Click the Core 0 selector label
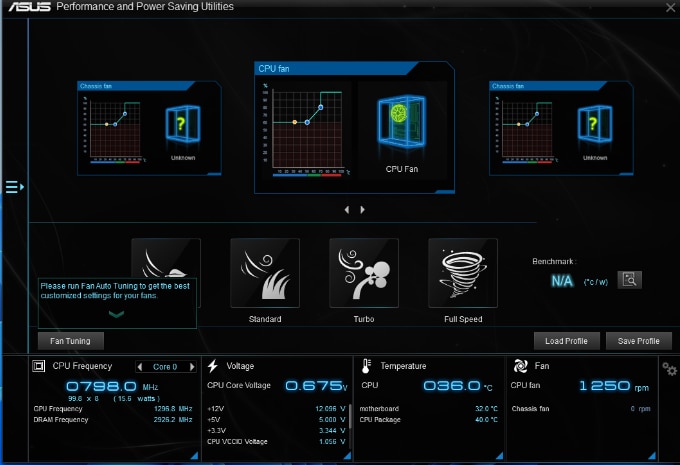 point(165,367)
